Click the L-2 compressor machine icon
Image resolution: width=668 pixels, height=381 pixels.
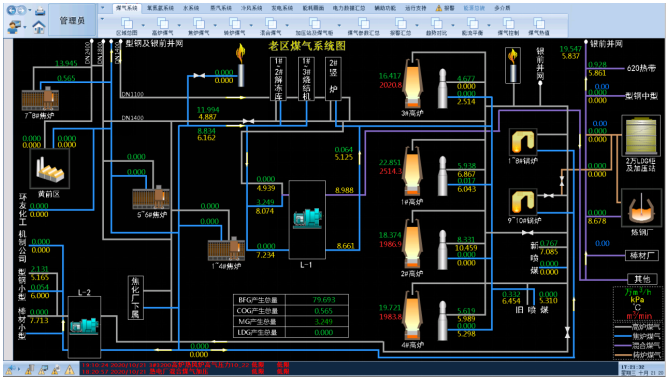tap(84, 325)
